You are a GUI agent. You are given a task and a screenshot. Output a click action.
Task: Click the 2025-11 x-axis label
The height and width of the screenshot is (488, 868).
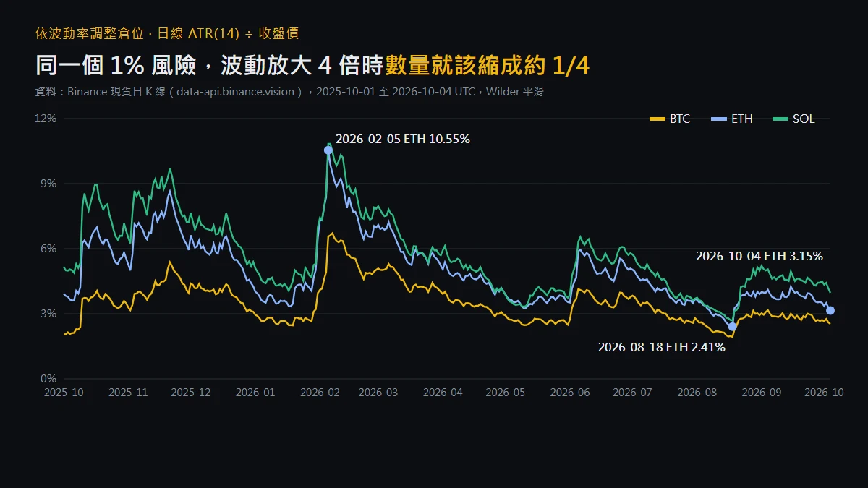(x=128, y=393)
